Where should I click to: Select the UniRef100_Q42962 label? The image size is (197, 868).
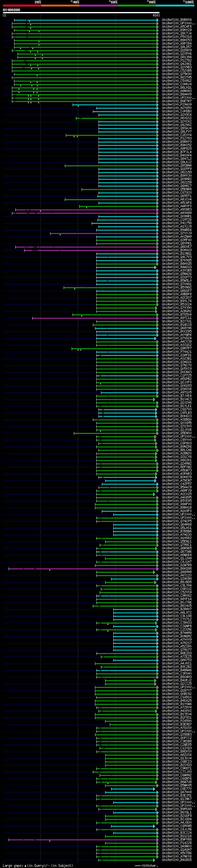[x=177, y=125]
